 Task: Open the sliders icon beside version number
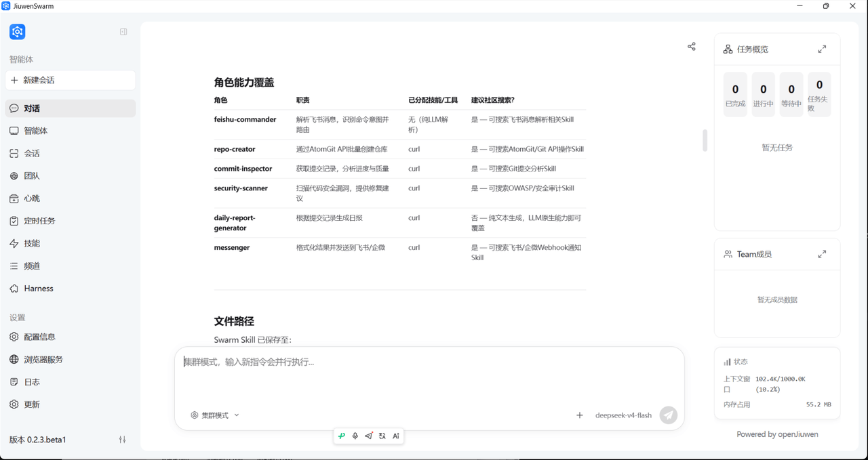(x=123, y=440)
